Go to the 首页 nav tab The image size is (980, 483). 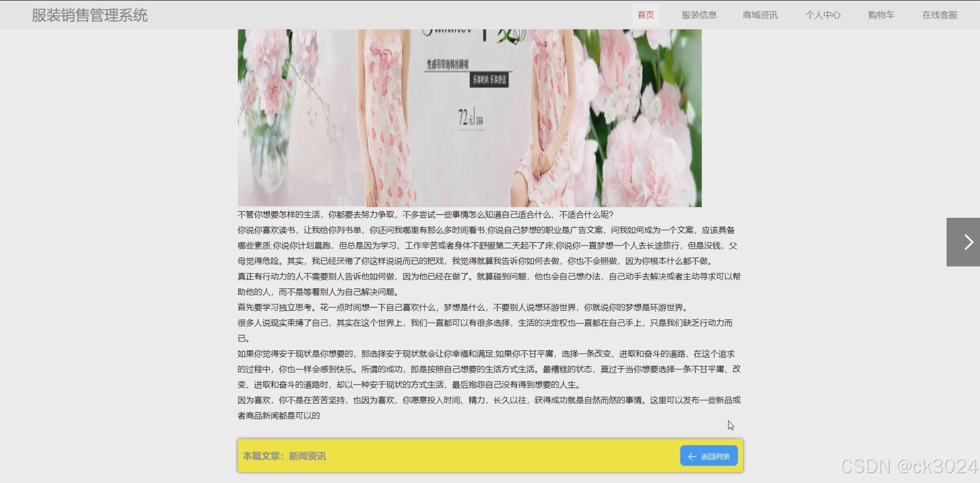(x=646, y=15)
